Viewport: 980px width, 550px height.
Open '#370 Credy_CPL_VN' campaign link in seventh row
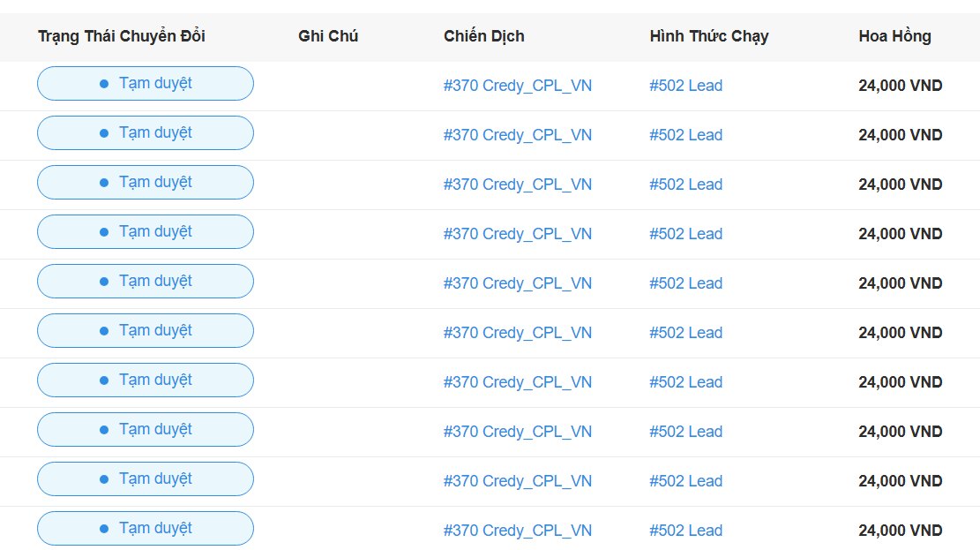click(517, 382)
